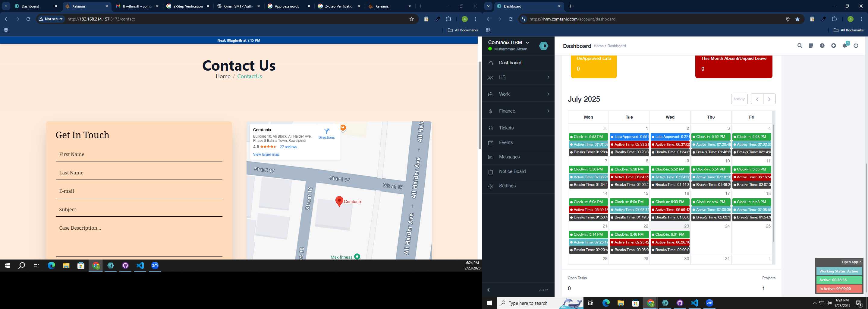Click the volume speaker icon in system tray
The image size is (868, 309).
coord(829,303)
